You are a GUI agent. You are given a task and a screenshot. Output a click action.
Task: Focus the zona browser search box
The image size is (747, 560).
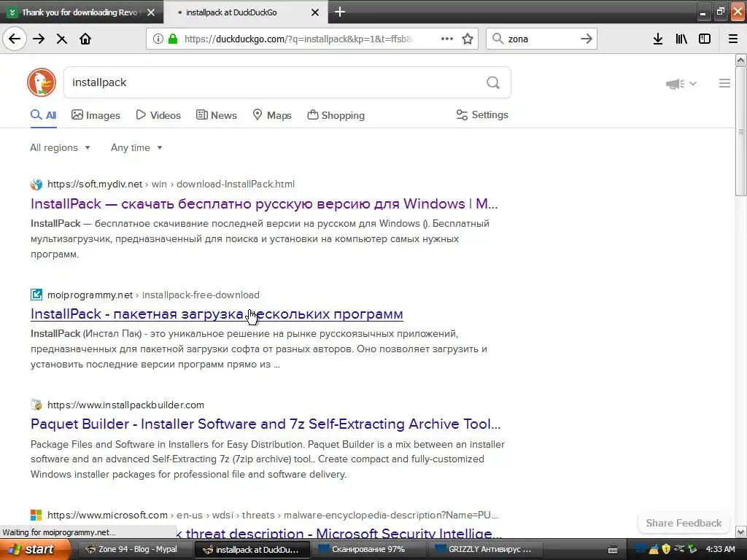click(x=541, y=39)
